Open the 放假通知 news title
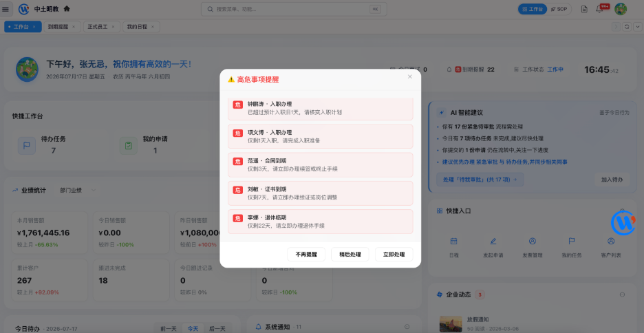644x333 pixels. [477, 319]
